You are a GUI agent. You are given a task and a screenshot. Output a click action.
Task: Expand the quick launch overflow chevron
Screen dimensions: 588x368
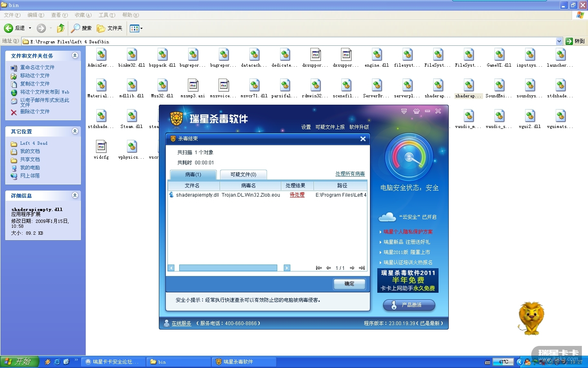[x=76, y=360]
